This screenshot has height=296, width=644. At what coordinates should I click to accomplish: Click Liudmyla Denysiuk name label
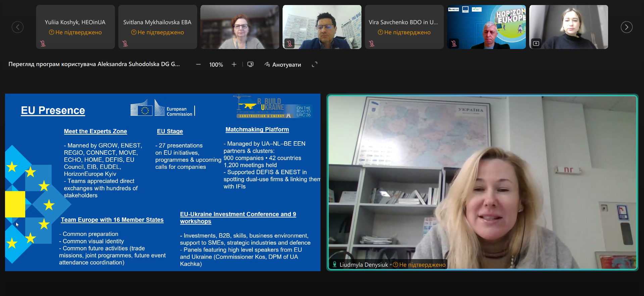point(363,265)
